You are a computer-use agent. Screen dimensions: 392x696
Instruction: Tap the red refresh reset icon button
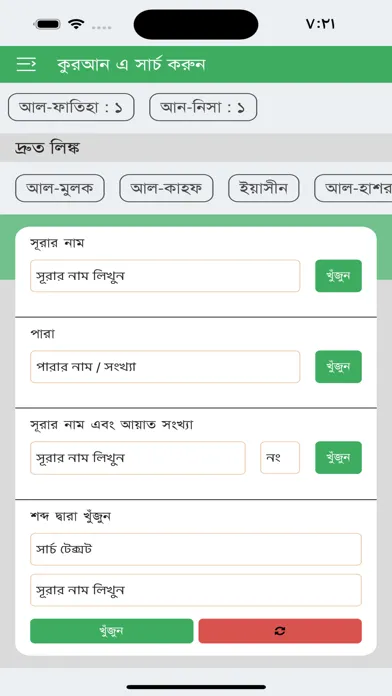click(x=280, y=631)
